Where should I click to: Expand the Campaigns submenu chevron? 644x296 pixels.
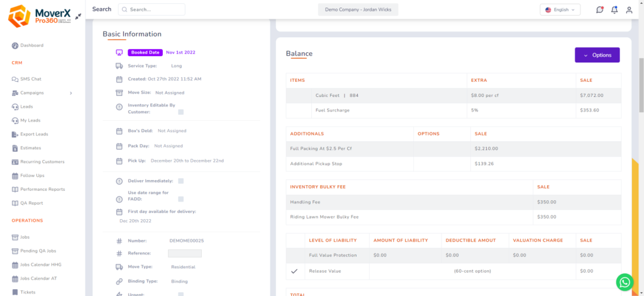70,93
